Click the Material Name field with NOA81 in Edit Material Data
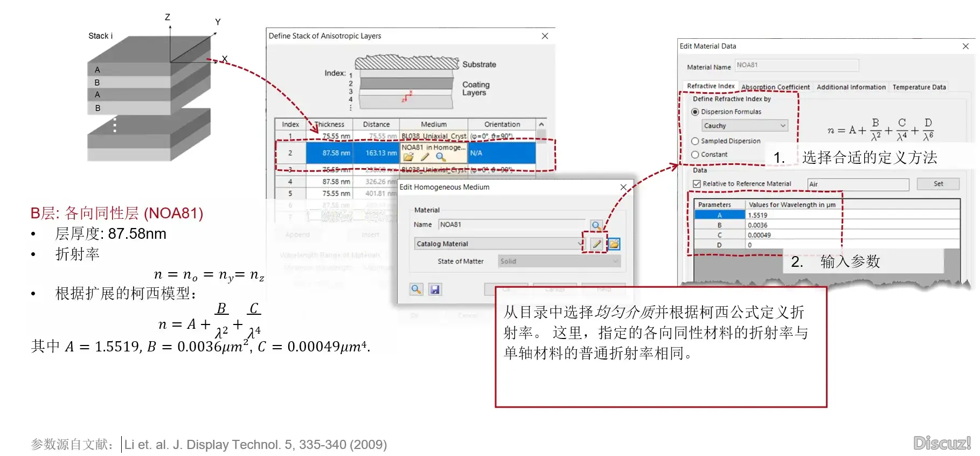This screenshot has height=456, width=980. (797, 65)
